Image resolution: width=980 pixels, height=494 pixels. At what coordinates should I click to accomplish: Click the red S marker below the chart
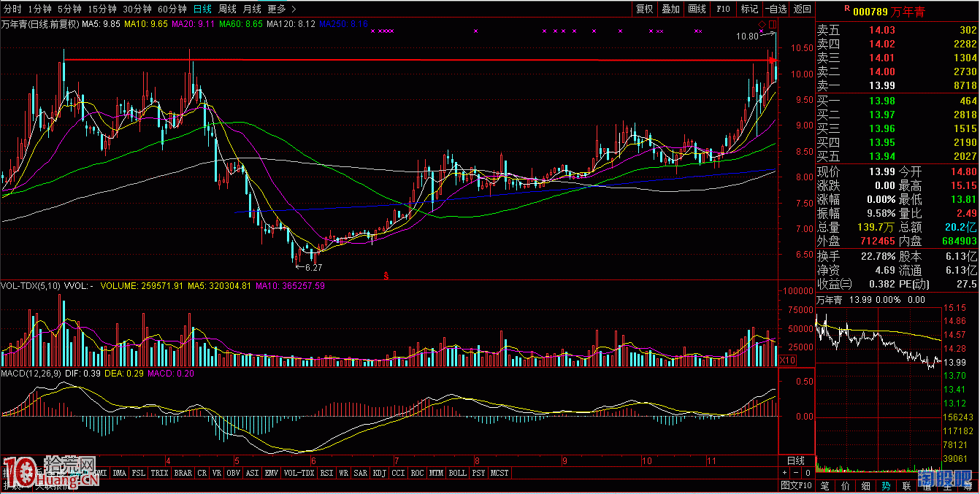point(386,275)
